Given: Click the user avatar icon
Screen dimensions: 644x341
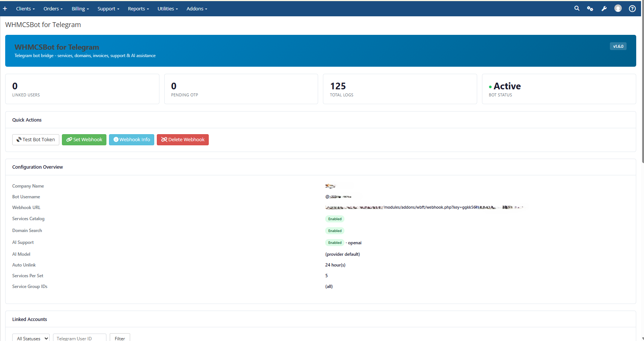Looking at the screenshot, I should click(x=618, y=9).
